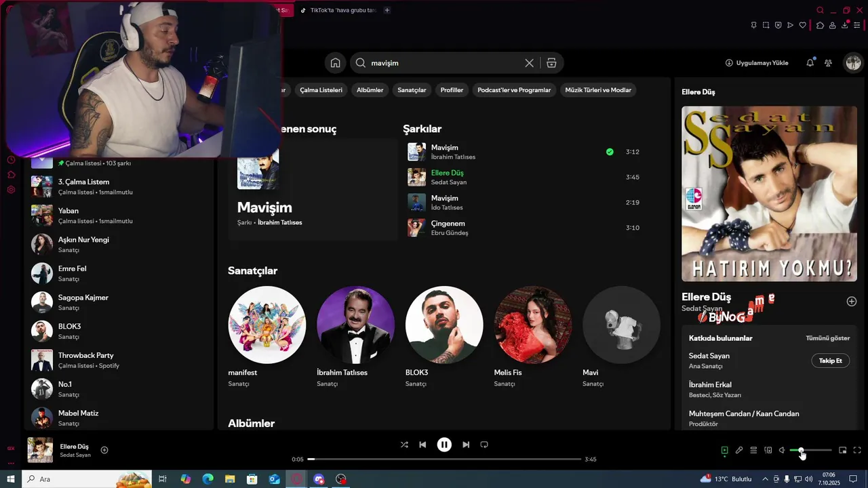Switch to the TikTok browser tab

[338, 10]
